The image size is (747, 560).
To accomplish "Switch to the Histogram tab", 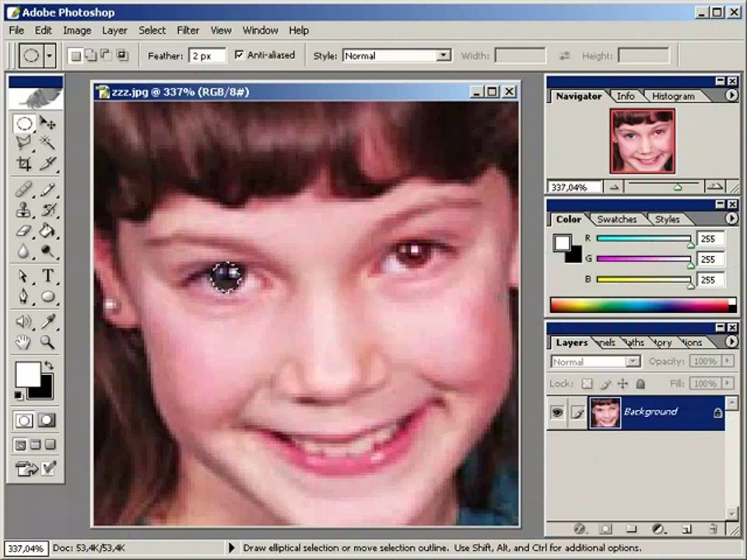I will coord(672,96).
